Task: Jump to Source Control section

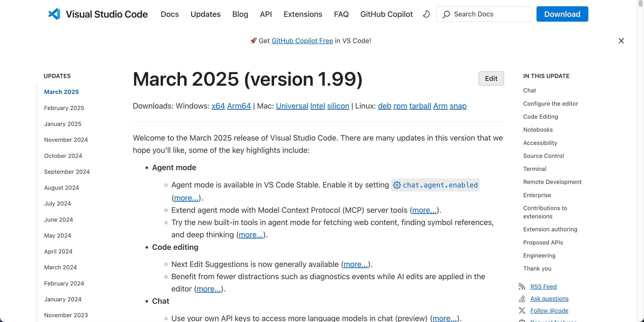Action: click(543, 156)
